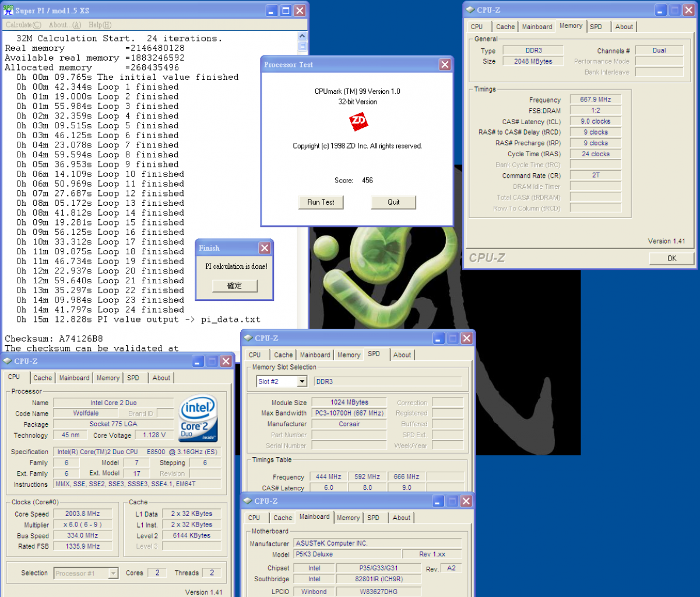
Task: Switch to CPU tab in Memory window
Action: (x=477, y=27)
